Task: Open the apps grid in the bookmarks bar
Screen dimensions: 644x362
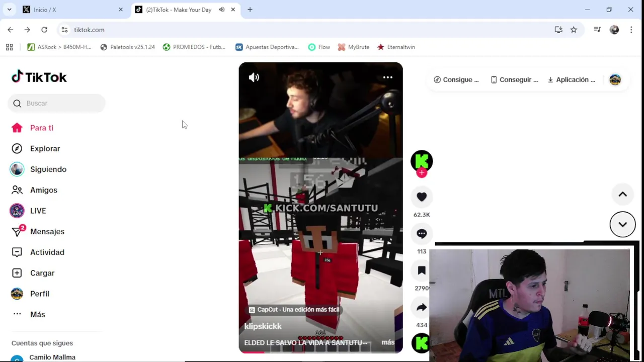Action: [9, 47]
